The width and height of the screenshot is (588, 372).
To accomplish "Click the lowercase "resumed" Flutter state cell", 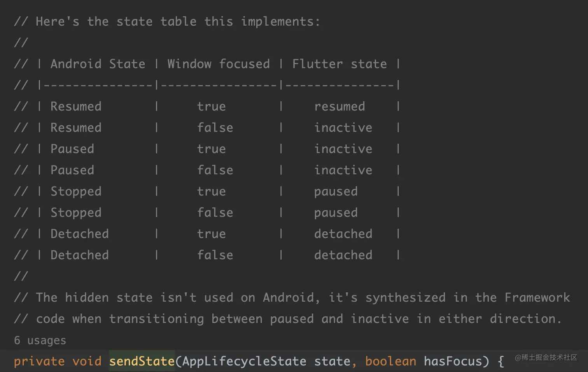I will (x=339, y=107).
